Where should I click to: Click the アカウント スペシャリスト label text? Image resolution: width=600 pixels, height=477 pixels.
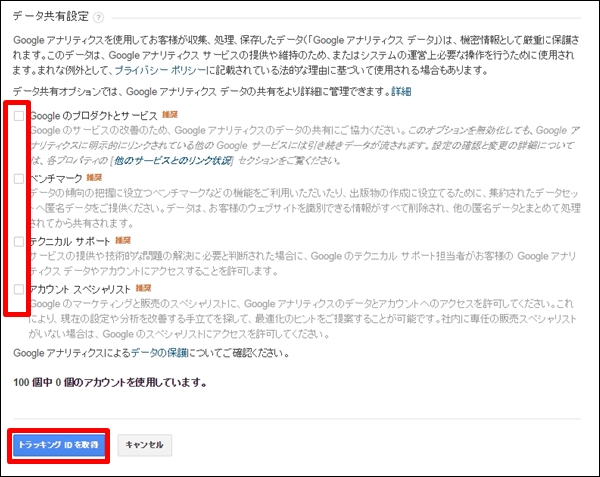(x=80, y=289)
